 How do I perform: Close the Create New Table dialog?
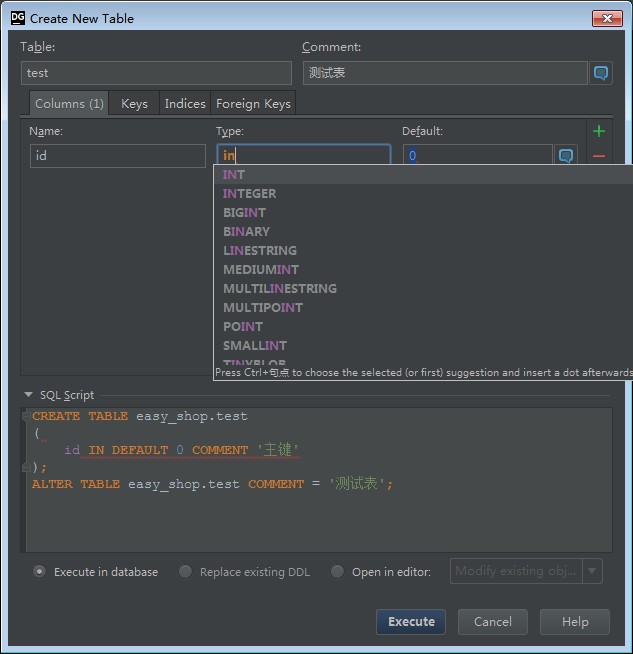pos(608,18)
